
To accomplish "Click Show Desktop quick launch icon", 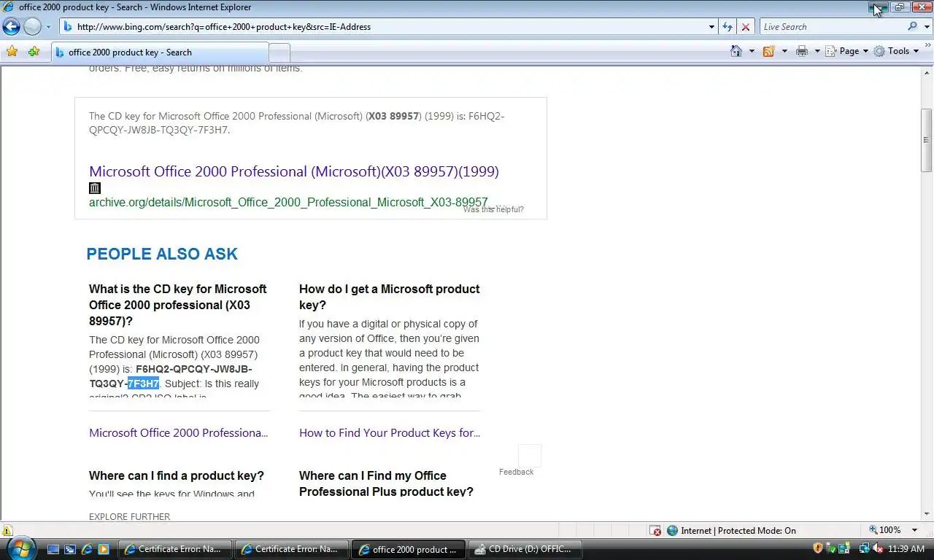I will (x=53, y=549).
